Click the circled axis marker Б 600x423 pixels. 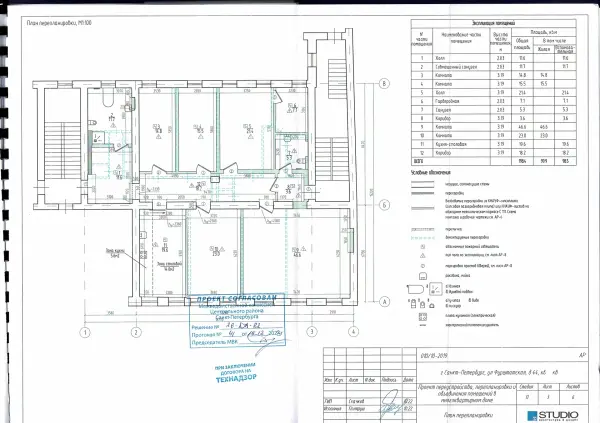coord(384,205)
